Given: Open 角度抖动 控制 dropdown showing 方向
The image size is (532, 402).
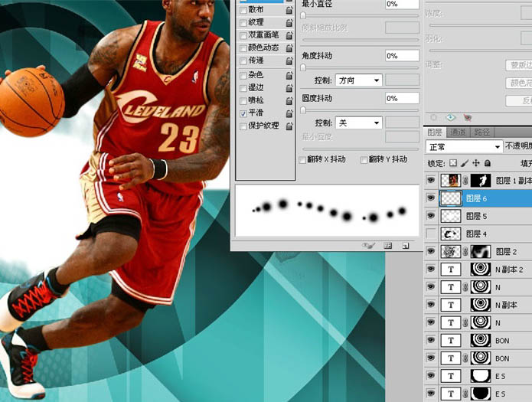Looking at the screenshot, I should [x=359, y=80].
